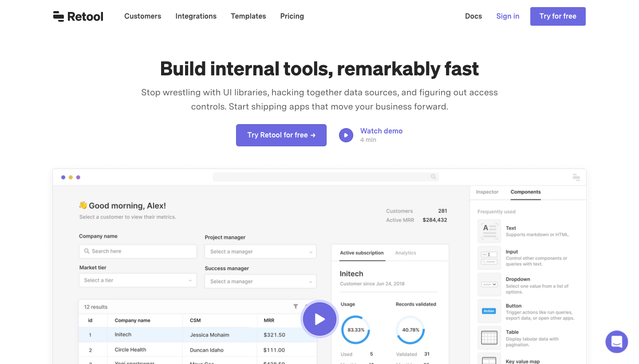Click the mock browser address bar
The height and width of the screenshot is (364, 639).
(x=326, y=177)
